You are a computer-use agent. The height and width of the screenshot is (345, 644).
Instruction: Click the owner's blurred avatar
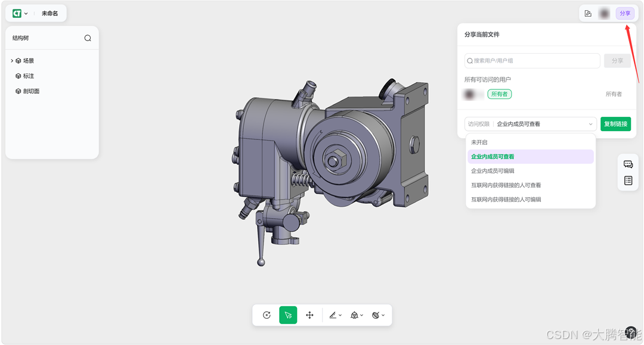coord(469,94)
